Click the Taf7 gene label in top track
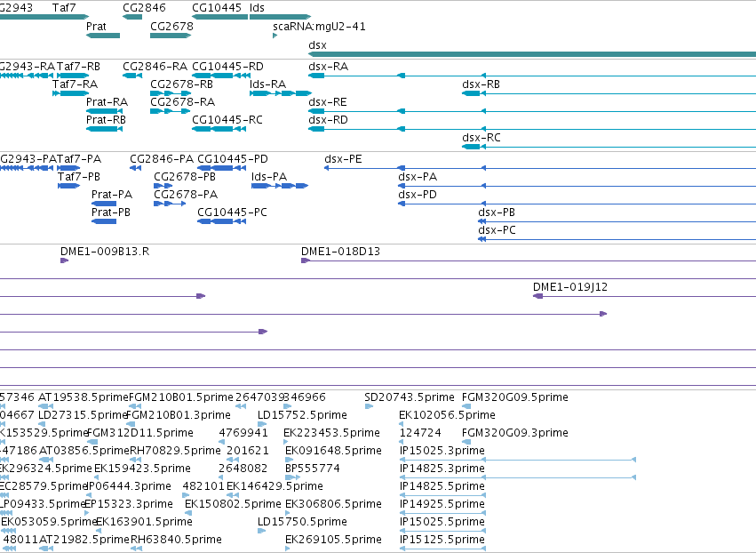756x553 pixels. (64, 8)
